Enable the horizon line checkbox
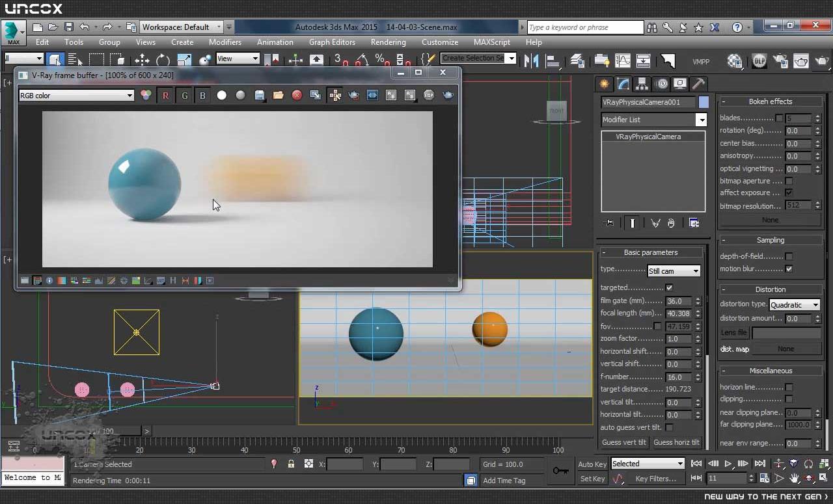 tap(789, 387)
